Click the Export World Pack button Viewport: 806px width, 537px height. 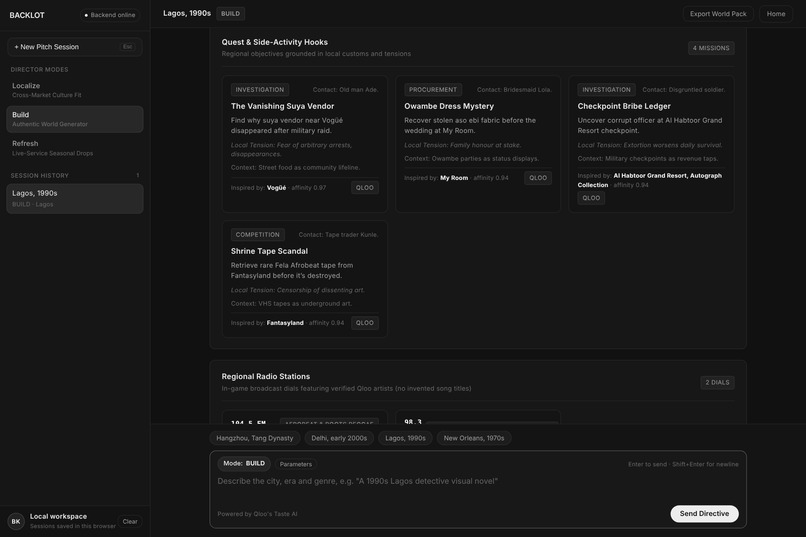pyautogui.click(x=718, y=14)
